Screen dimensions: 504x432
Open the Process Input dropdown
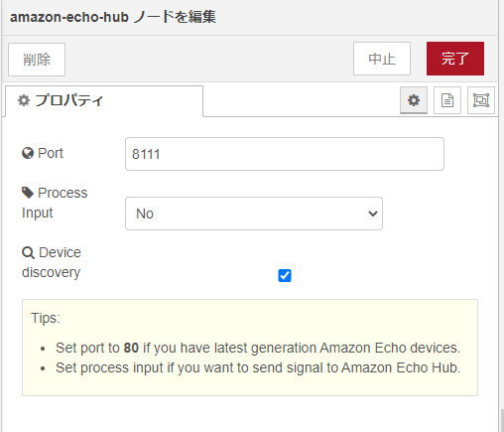[254, 214]
